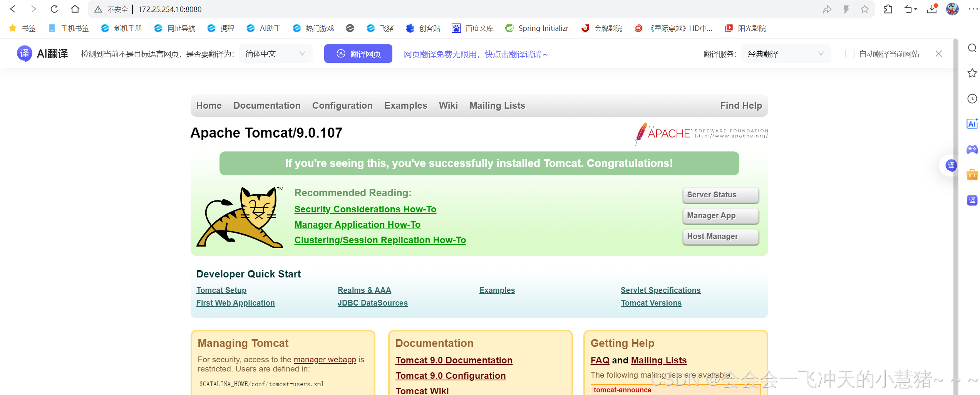Open Manager Application How-To link
This screenshot has height=395, width=980.
click(357, 225)
